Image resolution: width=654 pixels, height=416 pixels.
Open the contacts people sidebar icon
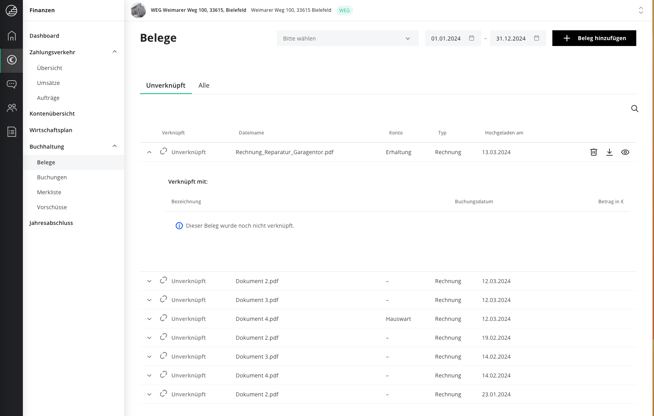[11, 108]
